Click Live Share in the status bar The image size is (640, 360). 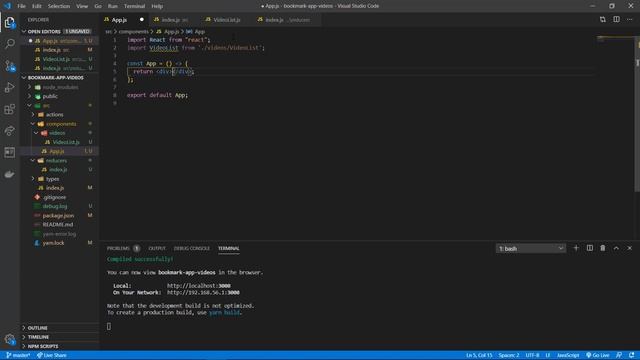[x=52, y=355]
